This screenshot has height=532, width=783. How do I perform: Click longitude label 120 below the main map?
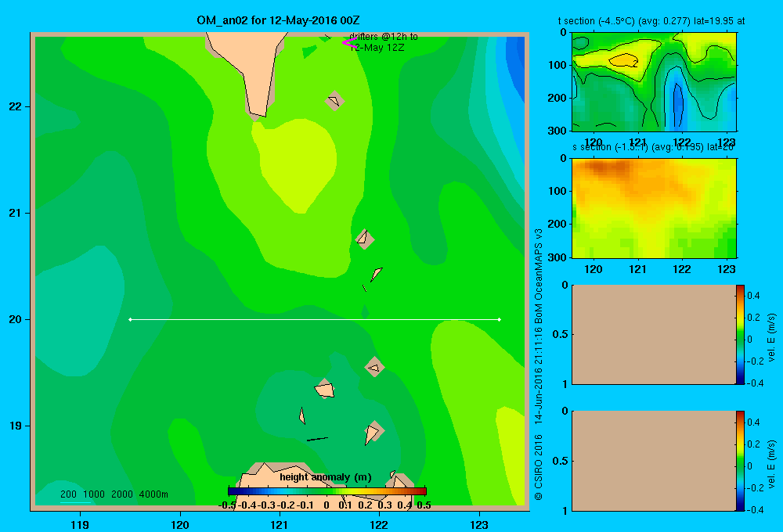tap(180, 524)
